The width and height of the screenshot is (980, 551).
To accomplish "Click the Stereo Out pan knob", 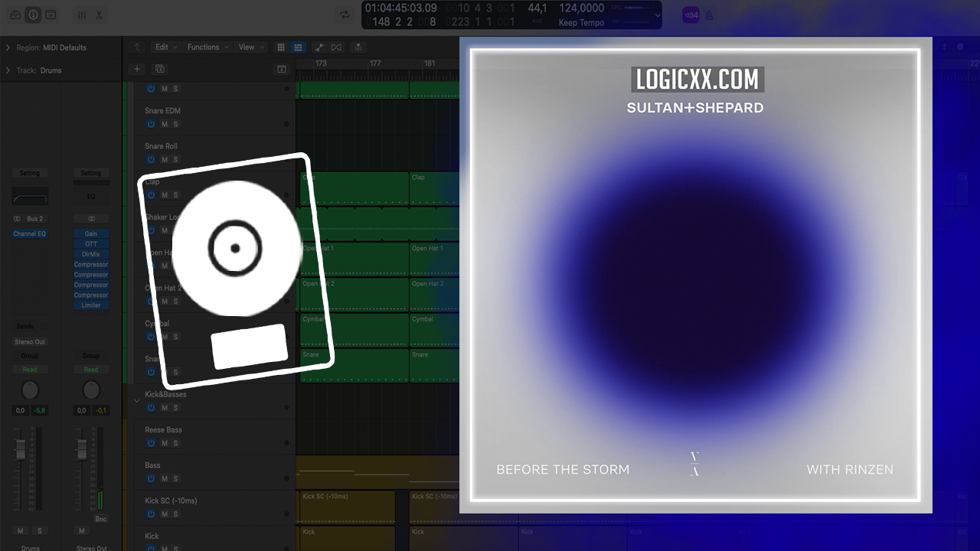I will coord(91,390).
